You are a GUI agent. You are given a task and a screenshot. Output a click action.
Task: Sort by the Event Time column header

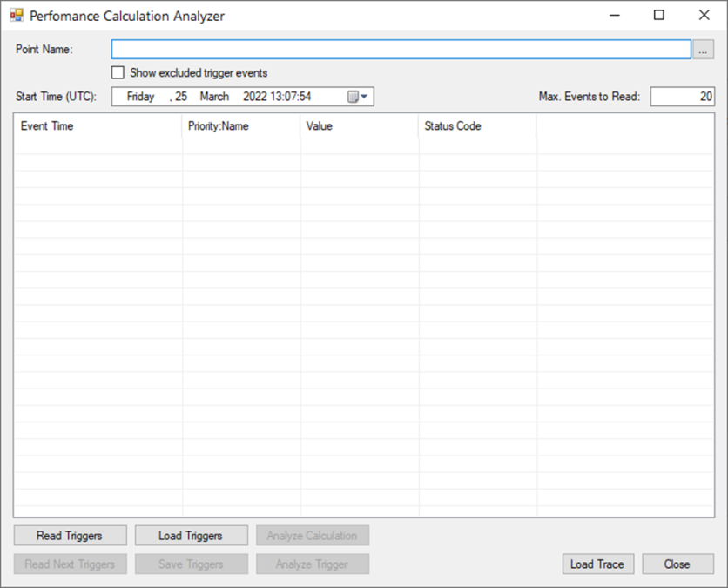pos(98,126)
